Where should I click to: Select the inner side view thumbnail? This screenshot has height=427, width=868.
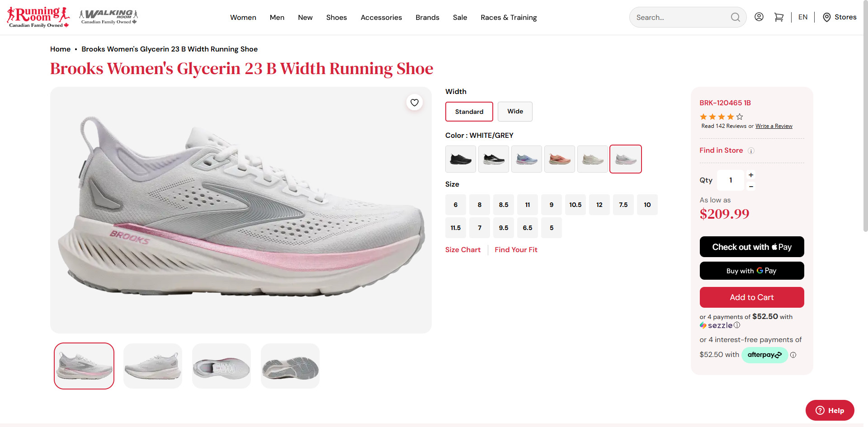(x=153, y=366)
